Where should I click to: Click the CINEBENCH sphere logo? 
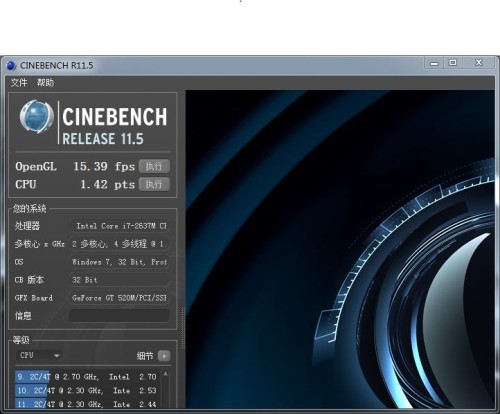tap(37, 117)
